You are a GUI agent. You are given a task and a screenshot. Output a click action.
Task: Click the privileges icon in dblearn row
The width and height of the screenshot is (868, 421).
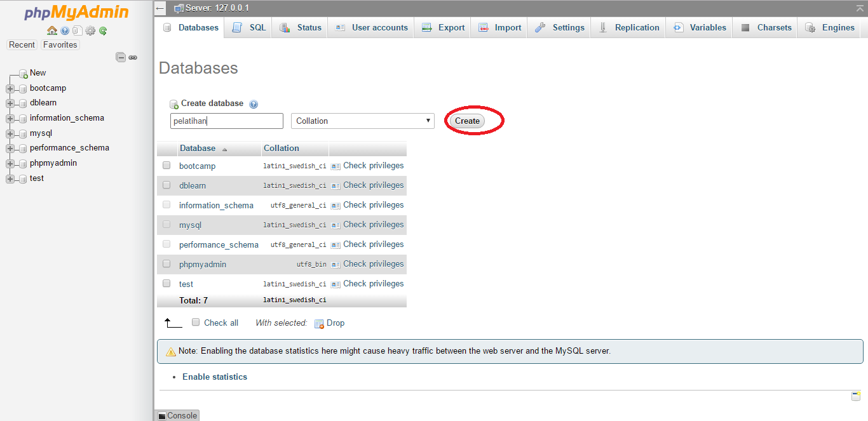point(336,186)
